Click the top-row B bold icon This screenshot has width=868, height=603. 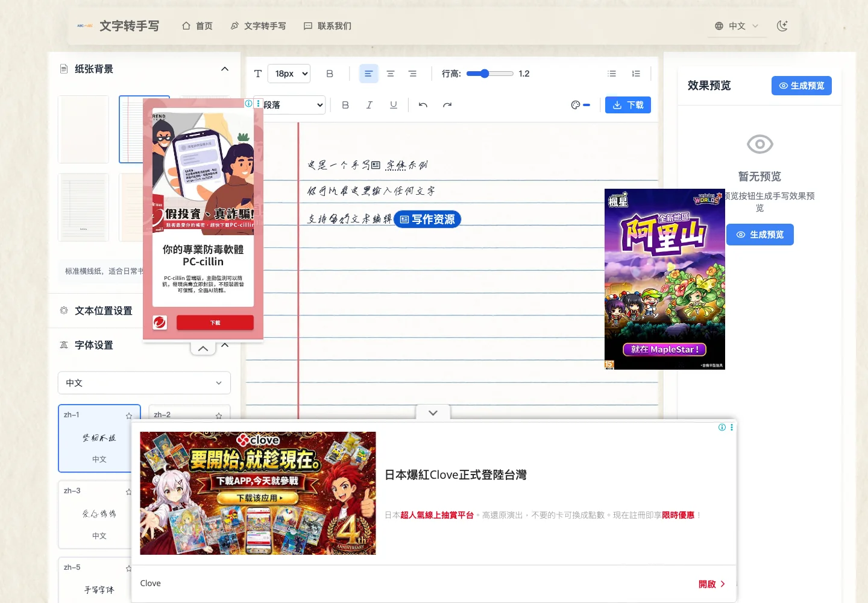click(330, 74)
